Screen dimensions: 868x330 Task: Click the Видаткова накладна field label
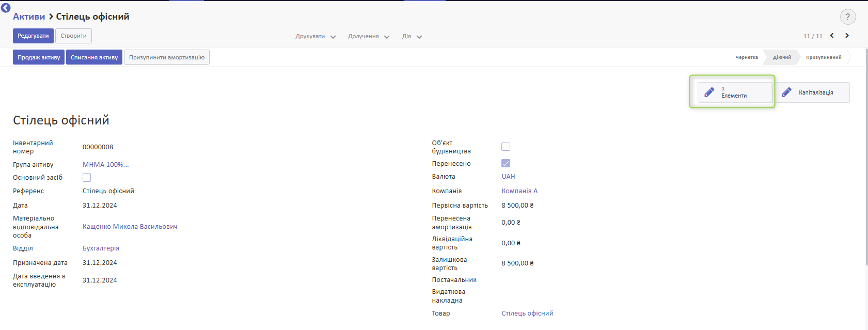(x=448, y=296)
